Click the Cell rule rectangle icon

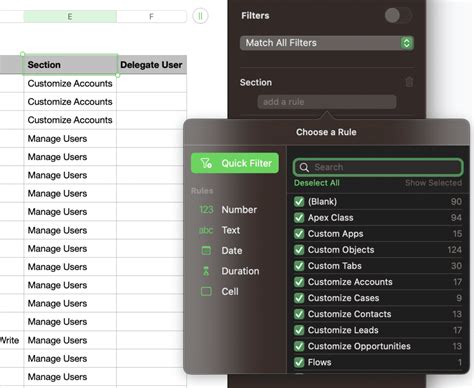click(x=206, y=291)
